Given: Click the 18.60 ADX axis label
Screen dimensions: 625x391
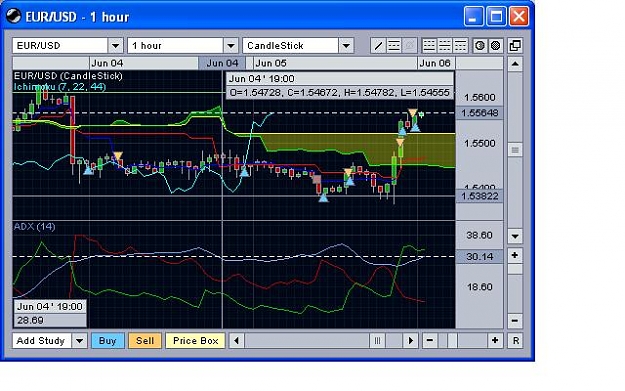Looking at the screenshot, I should point(479,287).
